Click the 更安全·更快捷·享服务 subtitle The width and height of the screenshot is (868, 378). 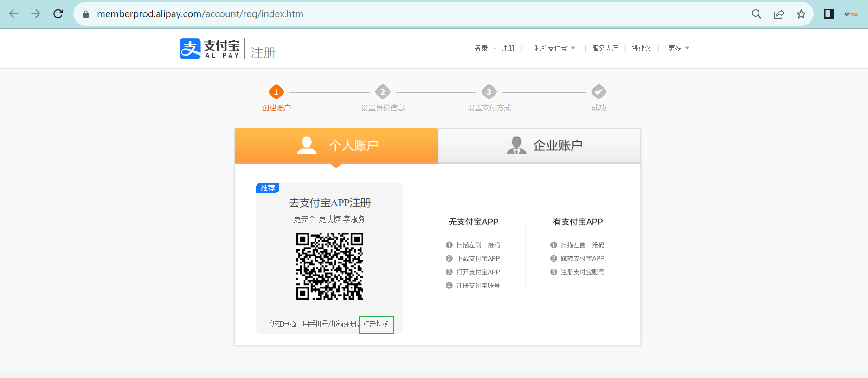coord(329,219)
